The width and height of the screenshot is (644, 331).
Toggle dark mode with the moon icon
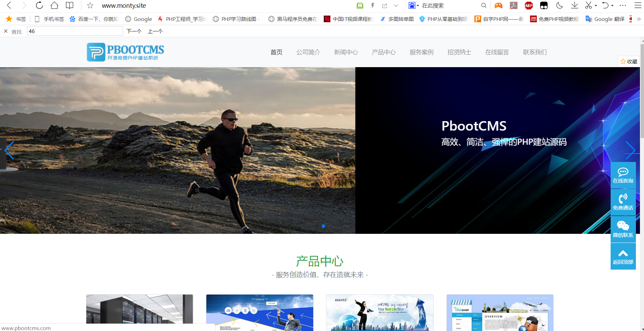coord(559,5)
